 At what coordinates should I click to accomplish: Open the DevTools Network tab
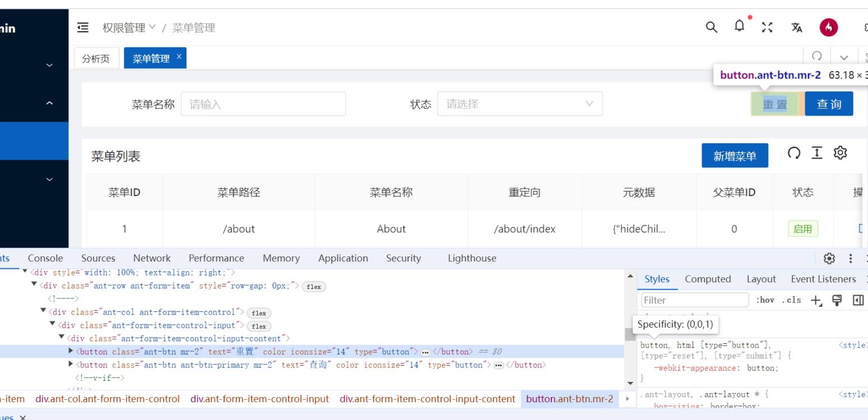coord(152,258)
